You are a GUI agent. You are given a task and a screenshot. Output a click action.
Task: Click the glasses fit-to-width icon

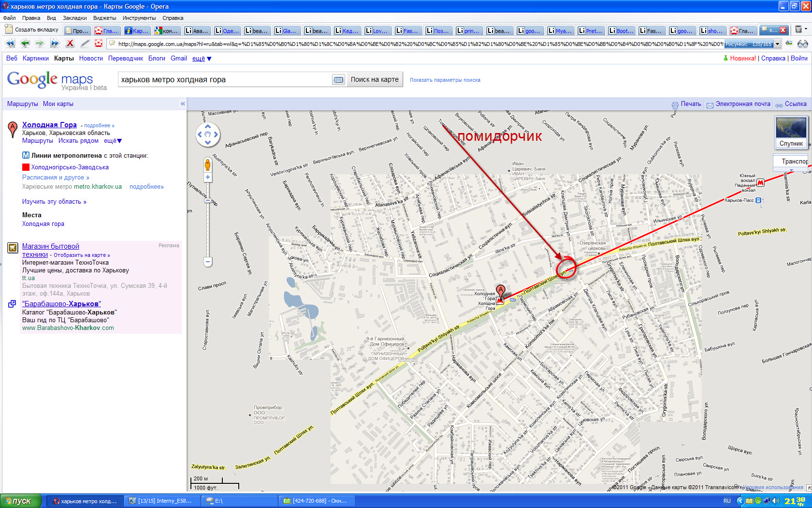(803, 44)
